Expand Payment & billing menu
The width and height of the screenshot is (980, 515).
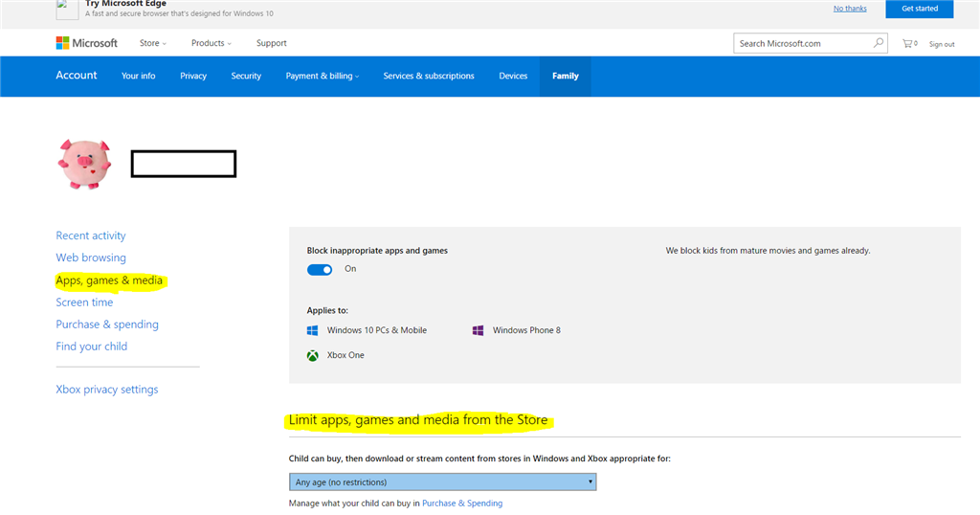(323, 77)
